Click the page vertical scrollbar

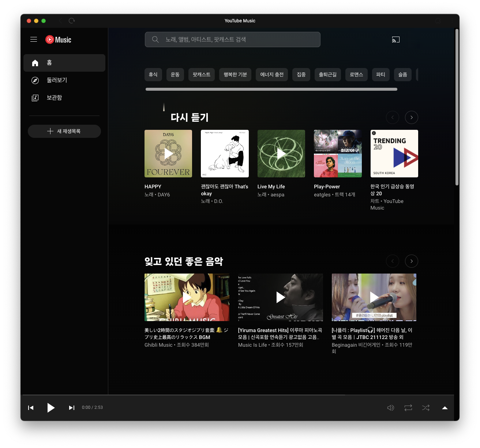[x=457, y=107]
